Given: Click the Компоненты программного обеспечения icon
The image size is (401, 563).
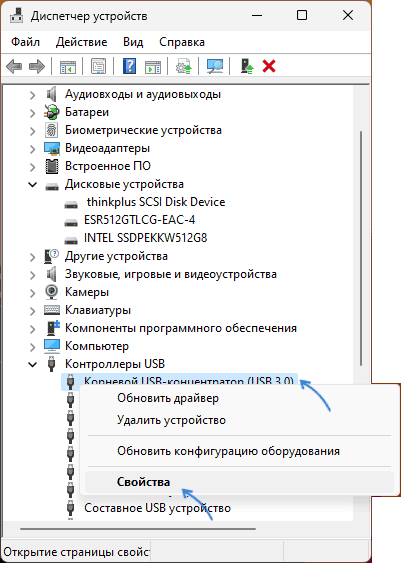Looking at the screenshot, I should (52, 328).
